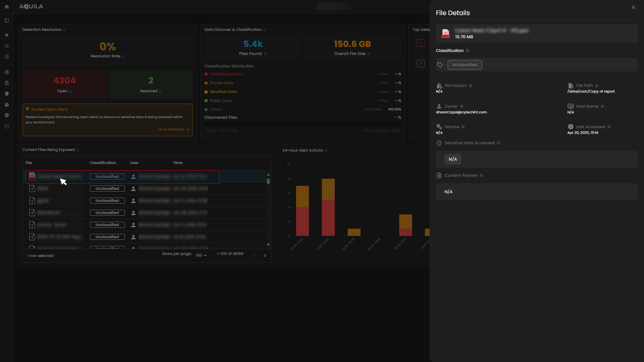The image size is (644, 362).
Task: Toggle the sidebar panel layout icon
Action: [7, 20]
